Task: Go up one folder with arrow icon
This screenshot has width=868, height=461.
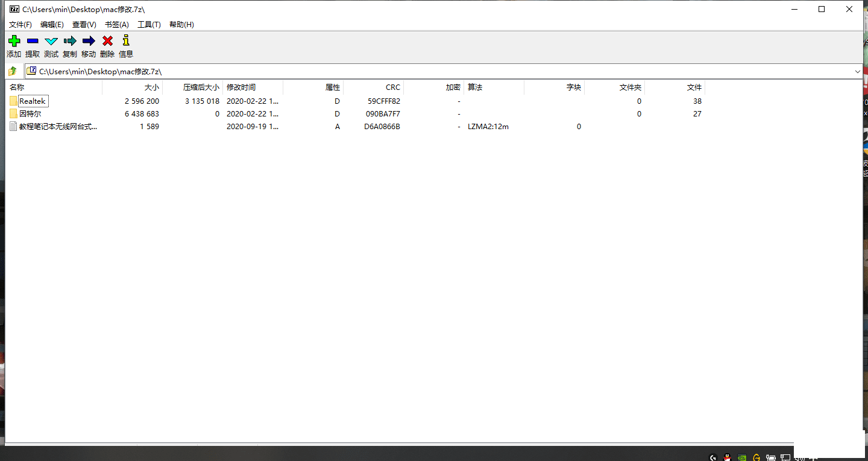Action: (13, 71)
